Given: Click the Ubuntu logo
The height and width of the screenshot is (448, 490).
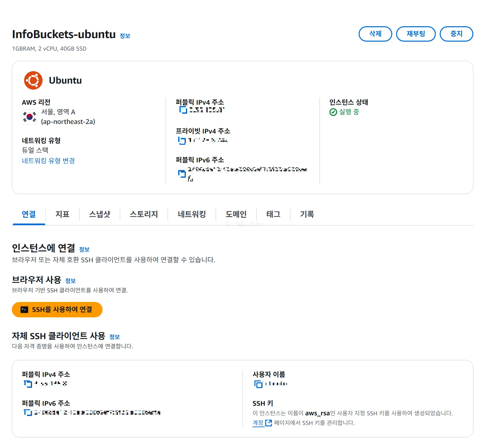Looking at the screenshot, I should point(33,80).
